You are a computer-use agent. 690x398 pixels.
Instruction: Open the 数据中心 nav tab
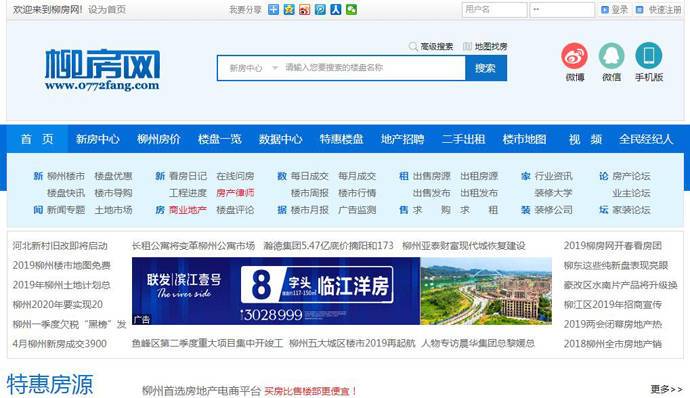pos(280,139)
